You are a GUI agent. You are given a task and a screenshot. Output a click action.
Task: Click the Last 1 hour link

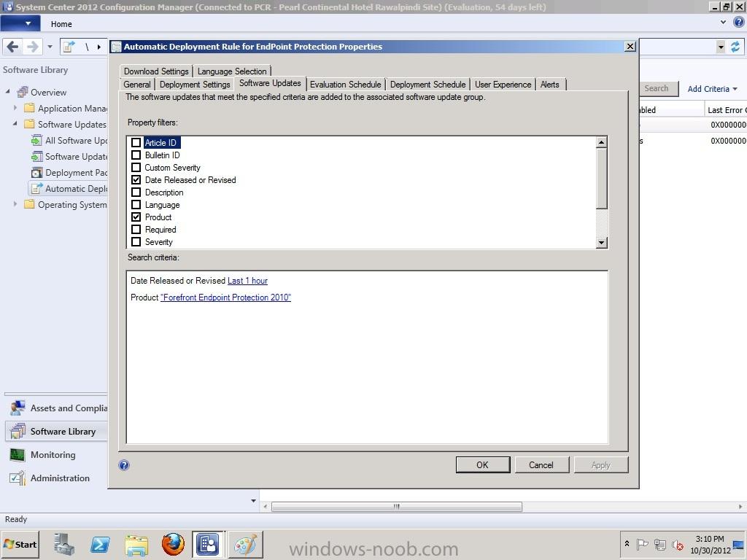(x=248, y=281)
